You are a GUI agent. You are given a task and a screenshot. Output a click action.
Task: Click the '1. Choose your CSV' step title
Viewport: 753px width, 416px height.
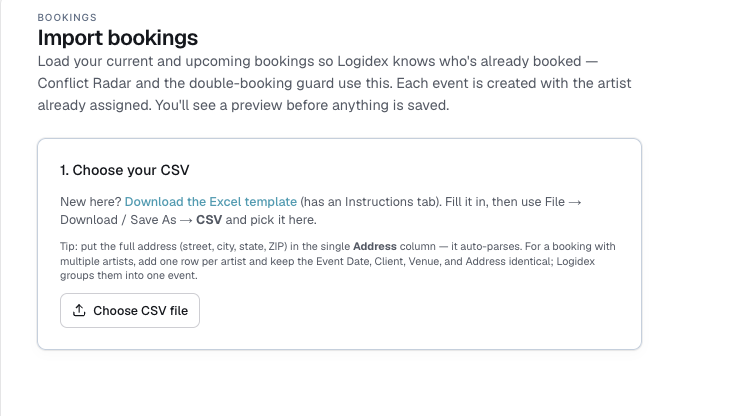point(125,170)
